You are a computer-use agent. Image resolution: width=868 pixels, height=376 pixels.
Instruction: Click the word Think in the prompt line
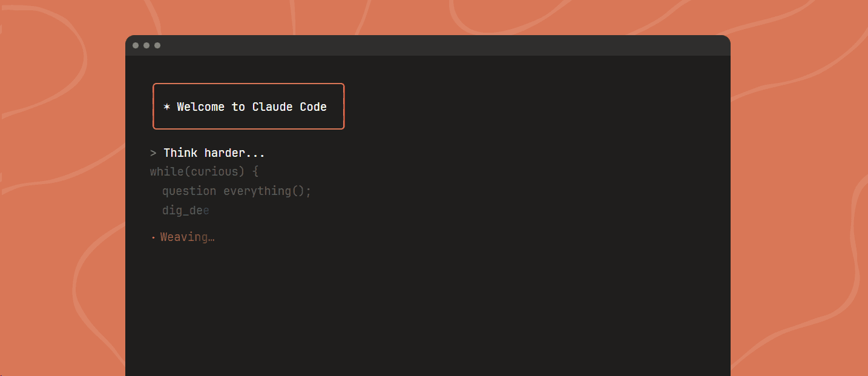click(x=180, y=153)
